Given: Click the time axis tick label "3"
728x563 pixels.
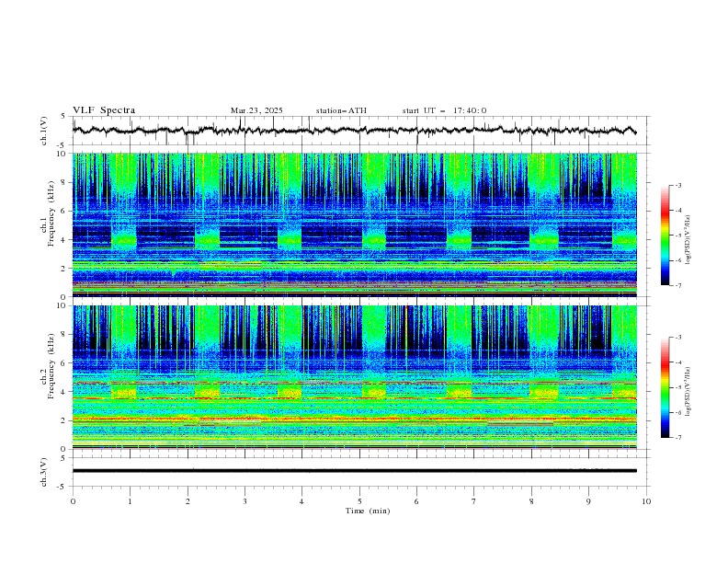Looking at the screenshot, I should coord(245,501).
